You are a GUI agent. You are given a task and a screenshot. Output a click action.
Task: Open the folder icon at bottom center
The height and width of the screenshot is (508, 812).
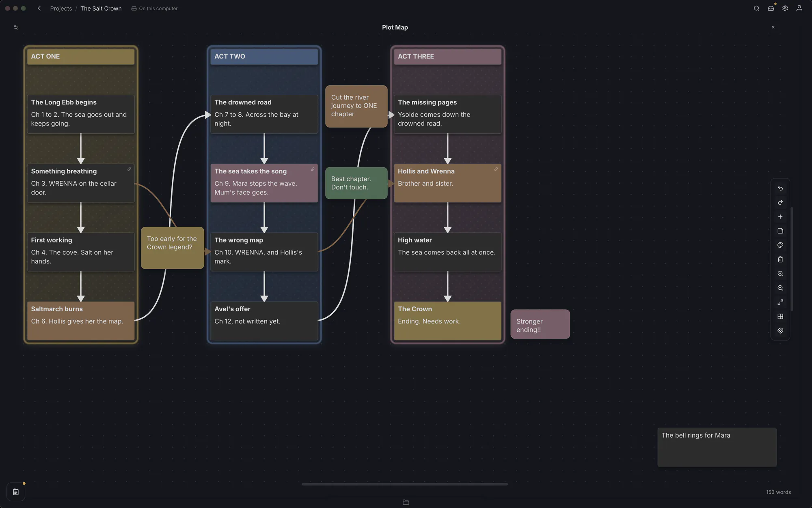click(406, 502)
